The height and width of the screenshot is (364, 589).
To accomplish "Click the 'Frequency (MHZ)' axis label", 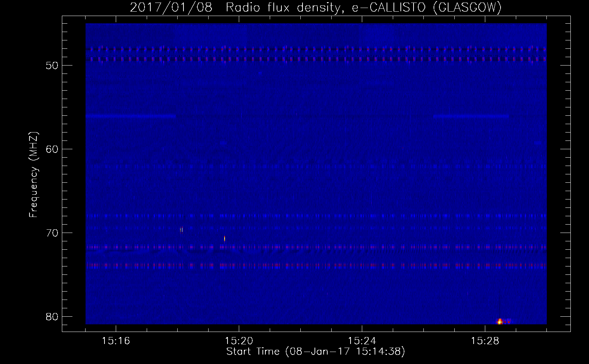I will pyautogui.click(x=33, y=175).
